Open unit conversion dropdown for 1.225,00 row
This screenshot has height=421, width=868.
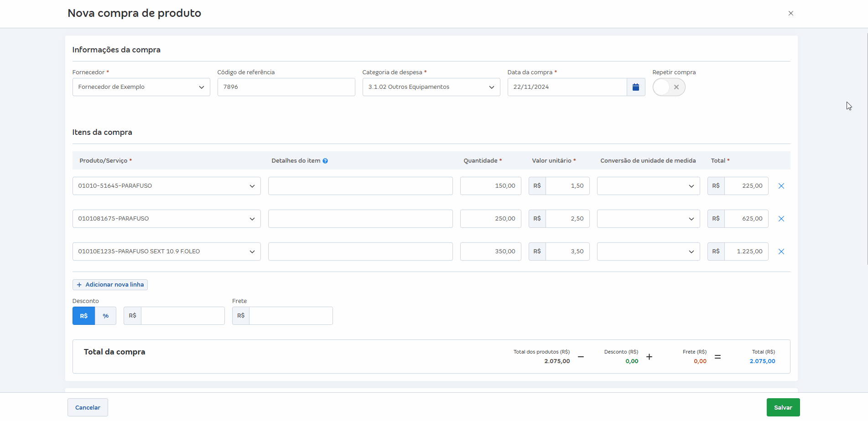click(648, 252)
